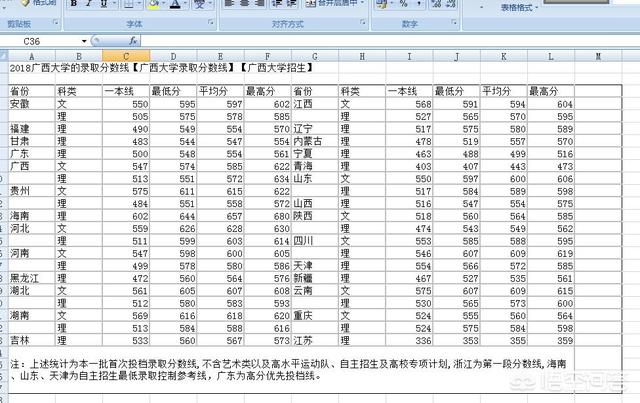Toggle italic formatting
This screenshot has width=640, height=403.
click(90, 4)
